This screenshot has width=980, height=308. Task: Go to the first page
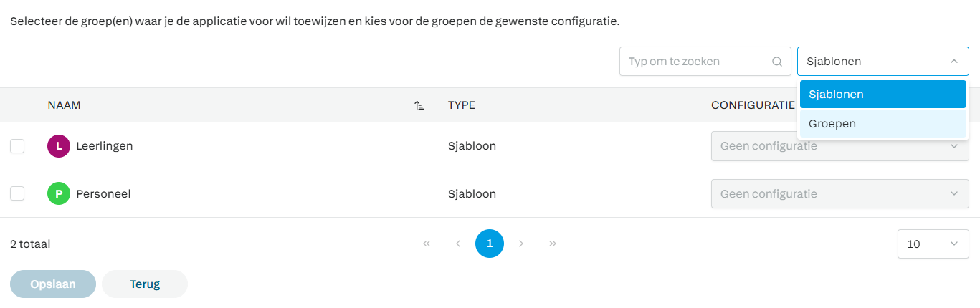coord(427,244)
